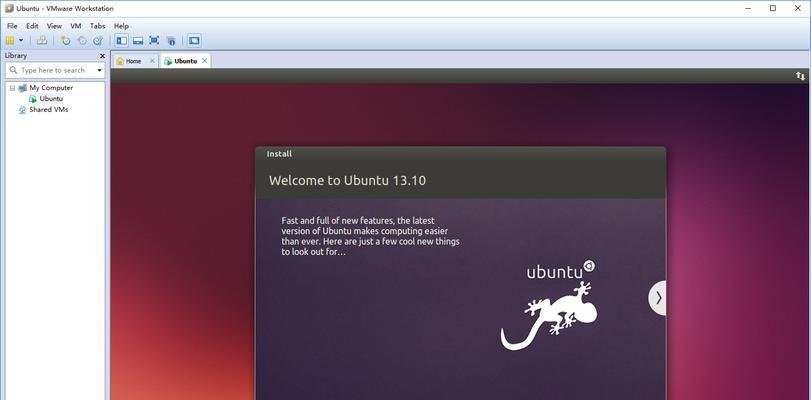This screenshot has width=811, height=400.
Task: Click the Library panel header label
Action: 16,55
